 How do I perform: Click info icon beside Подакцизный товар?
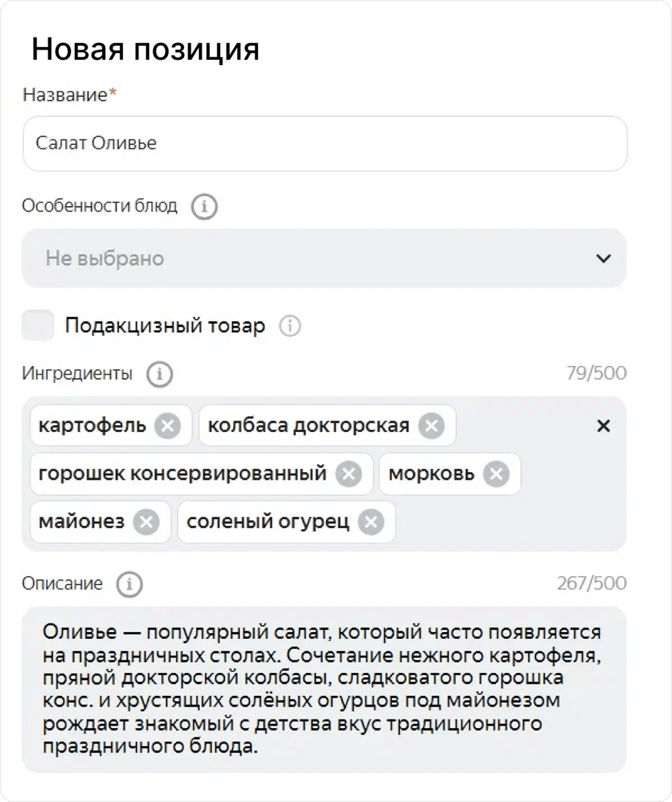[x=290, y=326]
